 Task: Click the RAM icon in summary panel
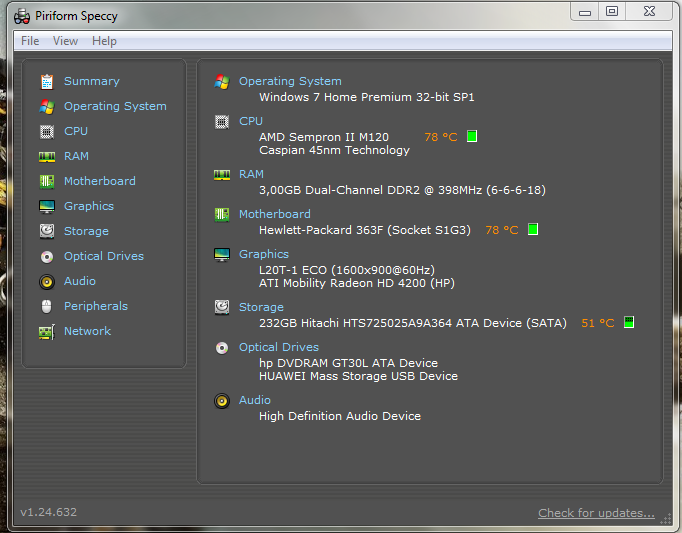pos(222,175)
